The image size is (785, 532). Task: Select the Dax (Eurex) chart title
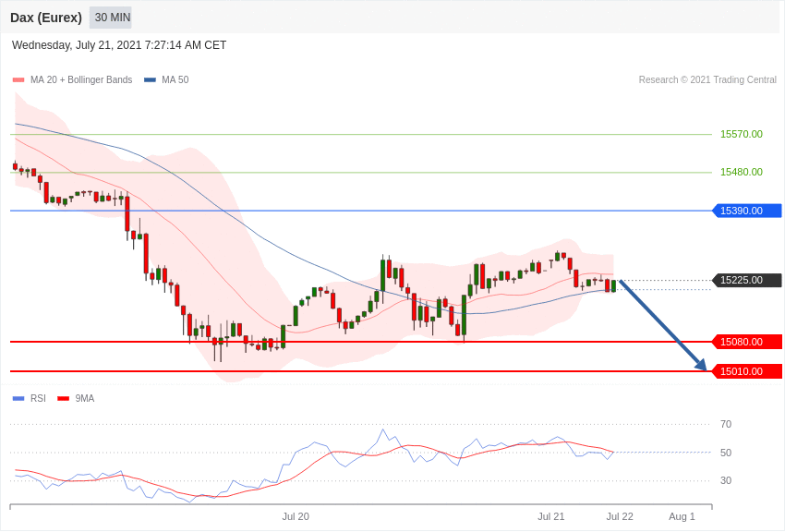(46, 18)
